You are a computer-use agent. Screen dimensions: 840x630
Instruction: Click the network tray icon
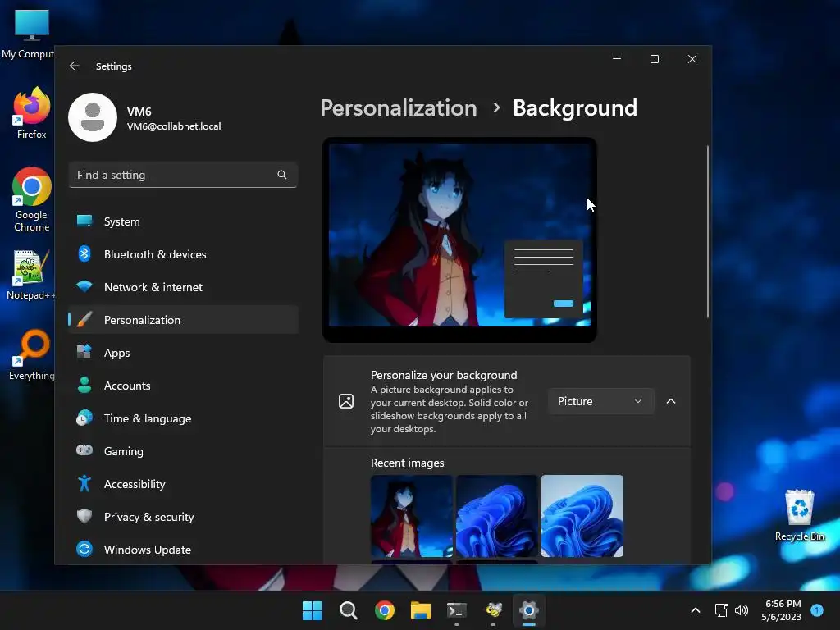[x=722, y=610]
